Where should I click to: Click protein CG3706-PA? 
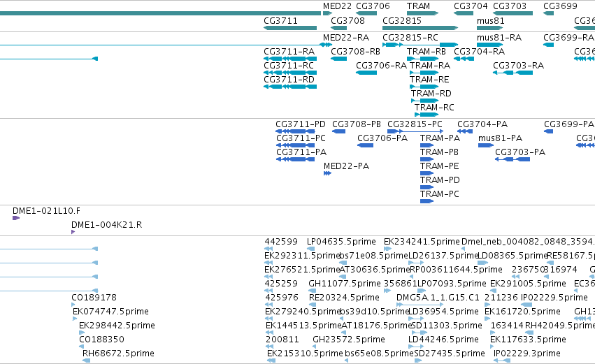pos(382,138)
